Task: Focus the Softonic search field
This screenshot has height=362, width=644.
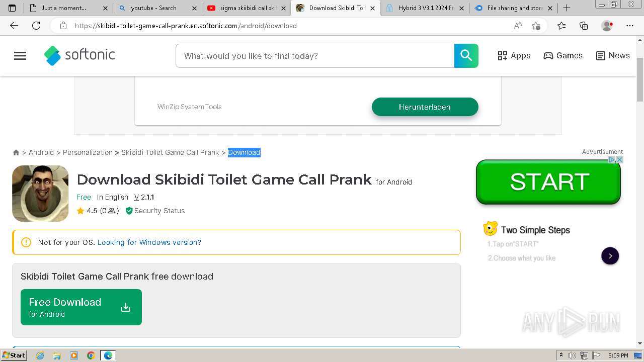Action: [315, 56]
